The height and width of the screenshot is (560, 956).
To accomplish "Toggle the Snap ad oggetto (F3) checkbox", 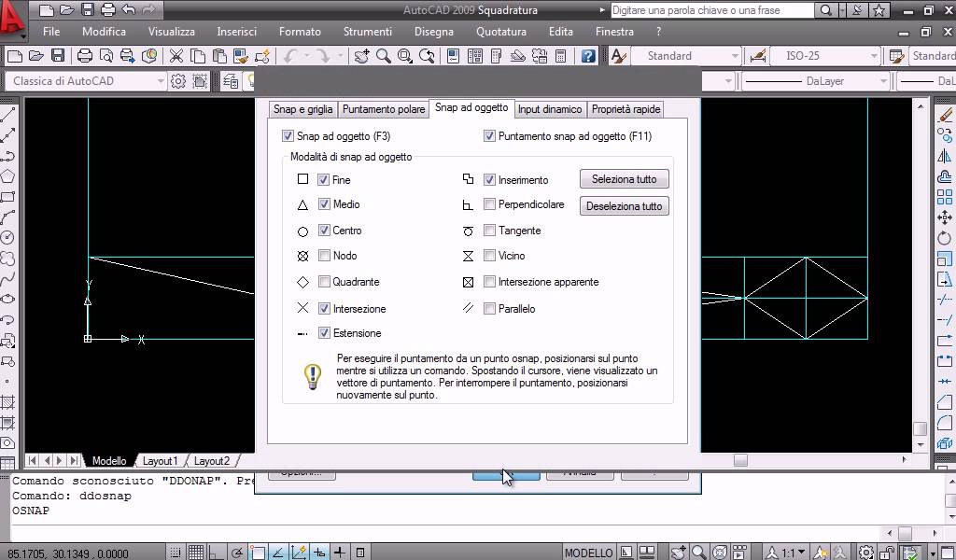I will coord(288,136).
